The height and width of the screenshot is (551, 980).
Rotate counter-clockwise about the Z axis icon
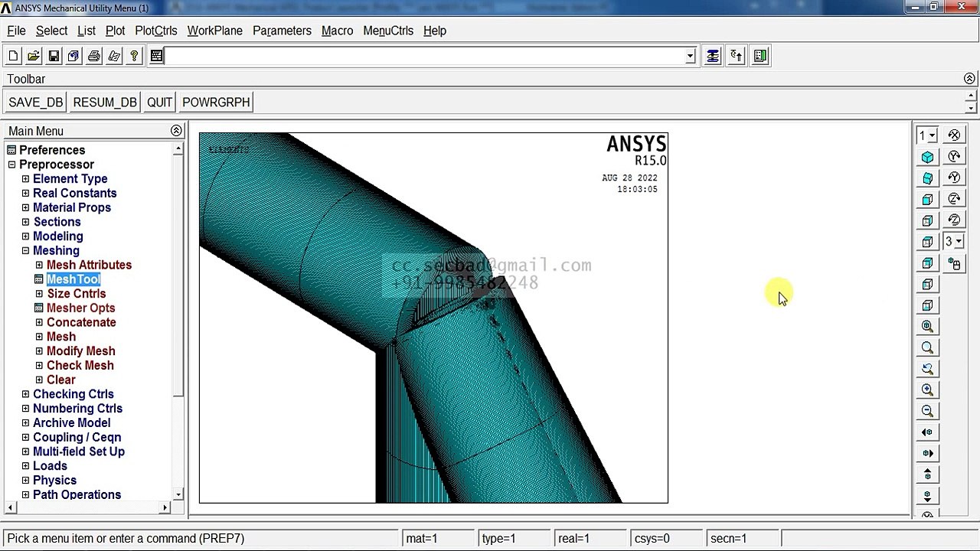click(954, 220)
